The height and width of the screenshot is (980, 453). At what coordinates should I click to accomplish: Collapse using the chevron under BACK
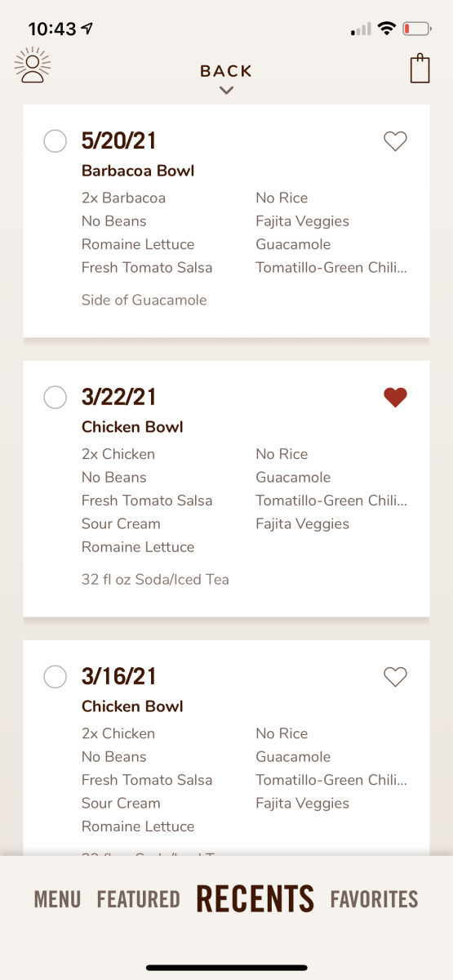226,91
